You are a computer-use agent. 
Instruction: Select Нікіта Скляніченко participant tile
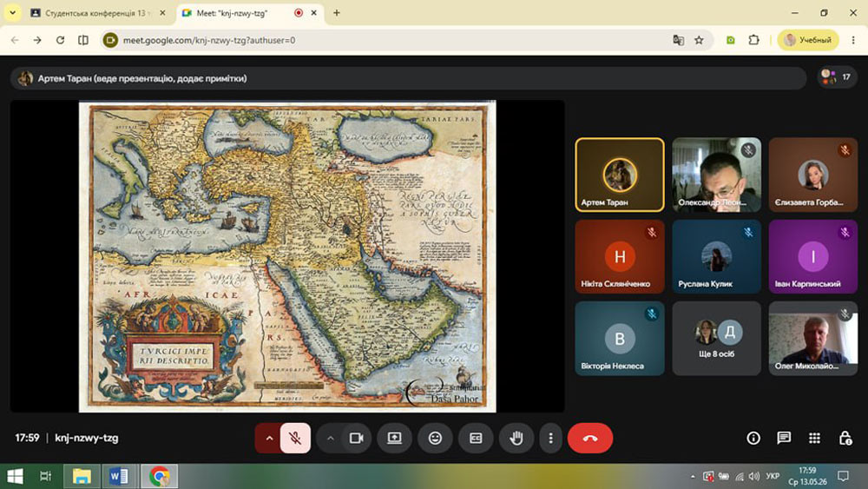click(x=620, y=256)
